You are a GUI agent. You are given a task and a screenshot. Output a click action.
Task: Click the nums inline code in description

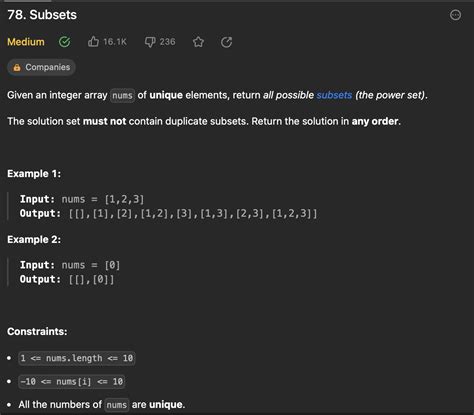point(122,96)
